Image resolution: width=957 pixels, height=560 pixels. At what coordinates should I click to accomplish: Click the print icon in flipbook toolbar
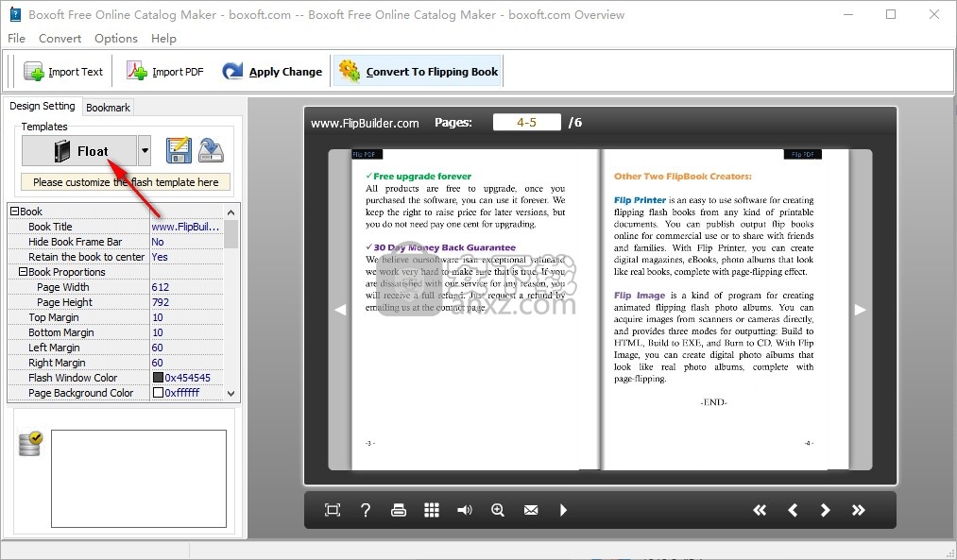click(399, 510)
